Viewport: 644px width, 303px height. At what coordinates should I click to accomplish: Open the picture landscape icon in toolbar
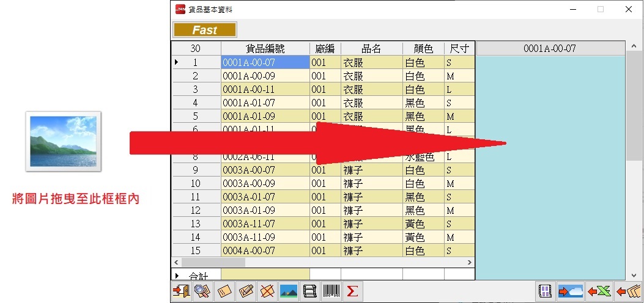click(x=288, y=292)
